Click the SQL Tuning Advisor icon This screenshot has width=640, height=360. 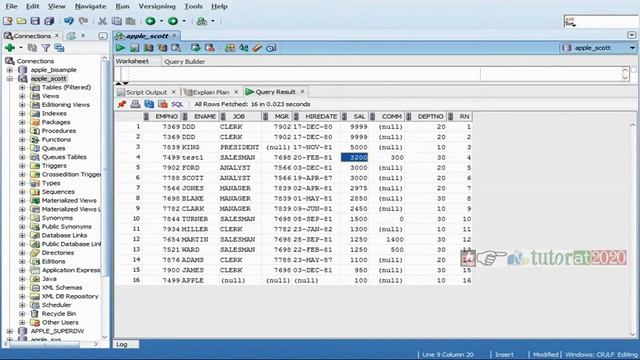click(x=176, y=48)
